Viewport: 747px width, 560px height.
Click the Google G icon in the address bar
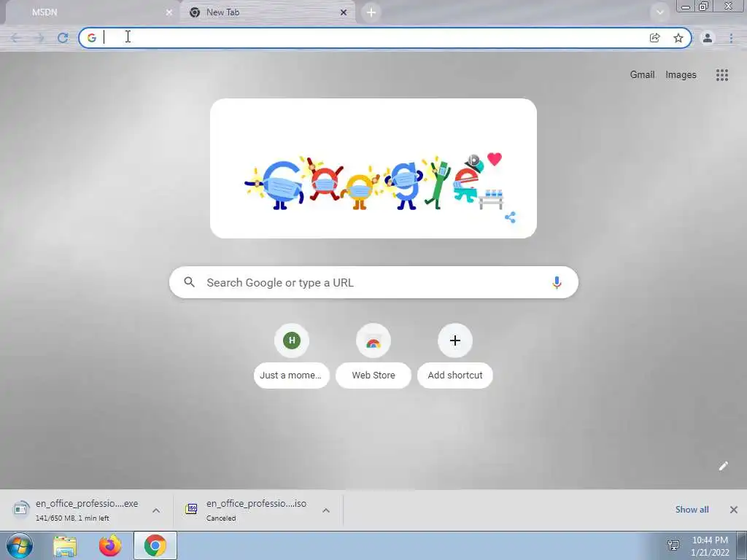pos(91,38)
